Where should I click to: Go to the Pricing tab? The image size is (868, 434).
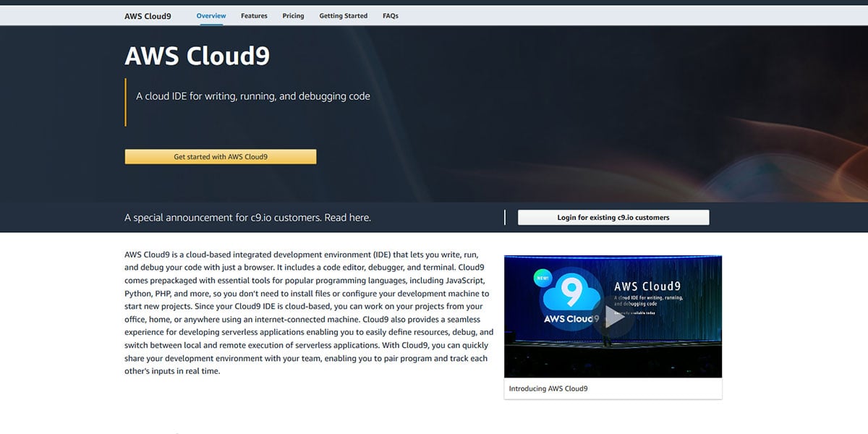(293, 16)
